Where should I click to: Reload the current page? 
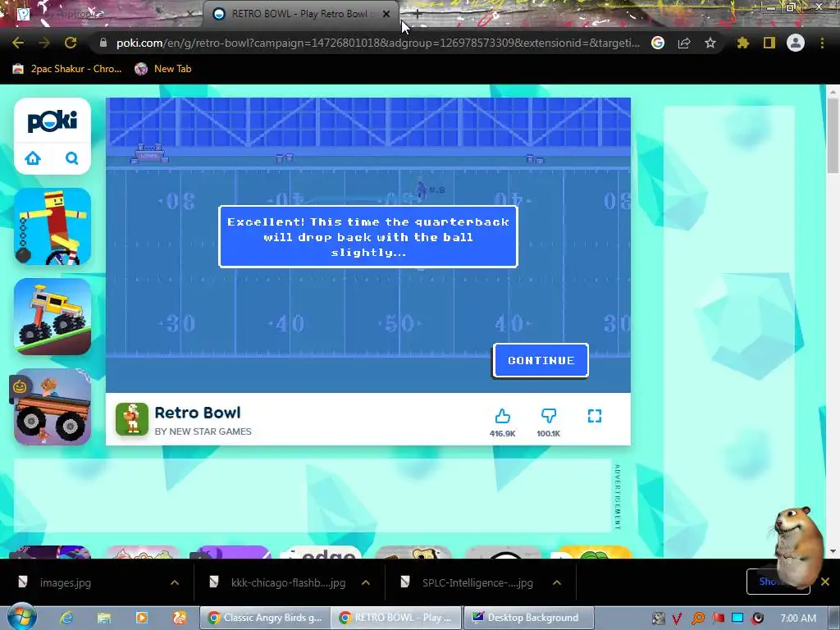pos(71,43)
